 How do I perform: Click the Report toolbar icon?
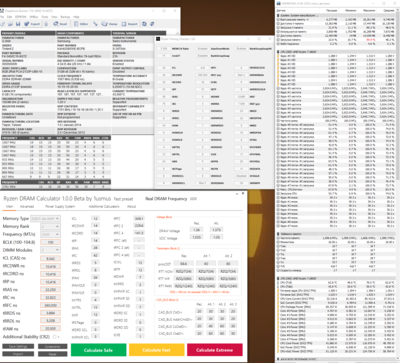pos(129,24)
